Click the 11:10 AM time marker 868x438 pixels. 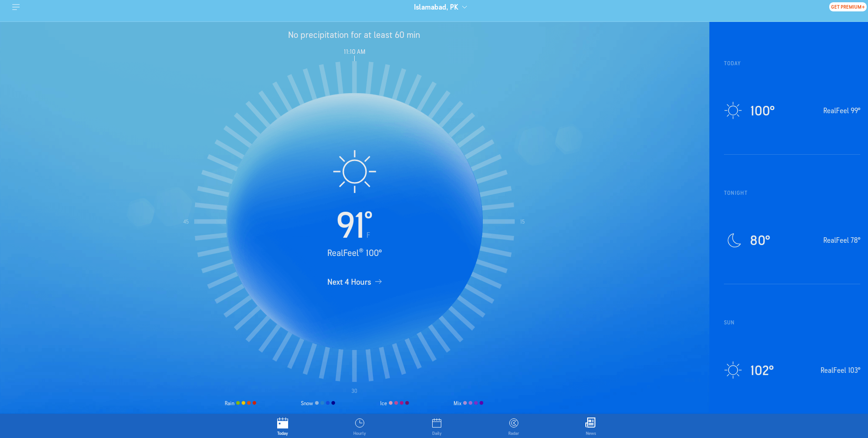[354, 52]
